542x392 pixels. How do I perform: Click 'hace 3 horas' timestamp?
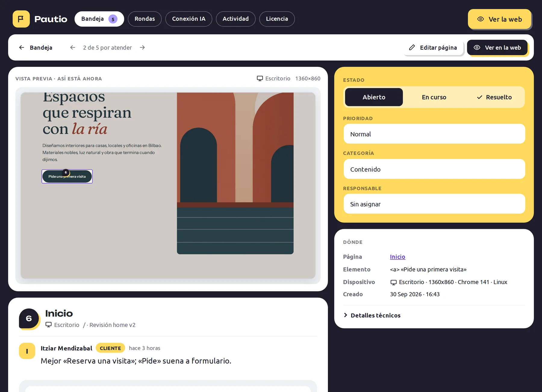pos(145,348)
